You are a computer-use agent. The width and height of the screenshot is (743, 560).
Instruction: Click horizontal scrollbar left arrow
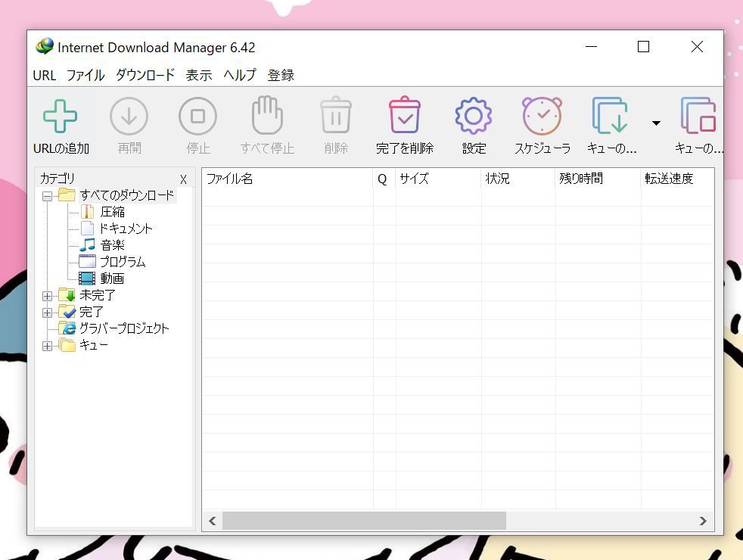(213, 521)
